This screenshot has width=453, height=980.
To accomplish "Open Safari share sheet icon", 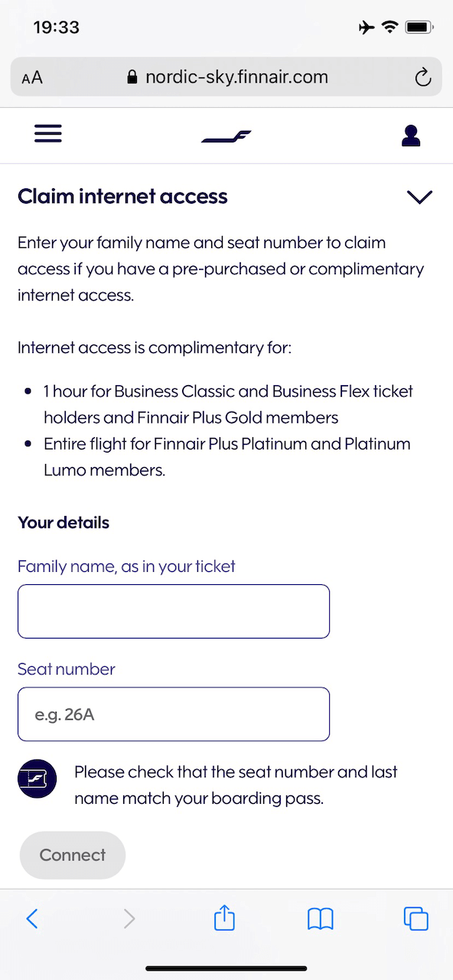I will tap(224, 917).
